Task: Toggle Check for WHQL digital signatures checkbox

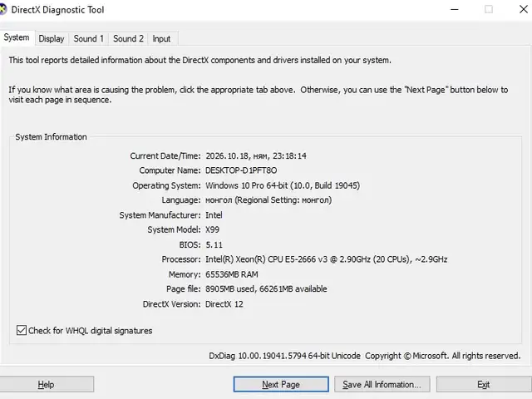Action: point(22,330)
